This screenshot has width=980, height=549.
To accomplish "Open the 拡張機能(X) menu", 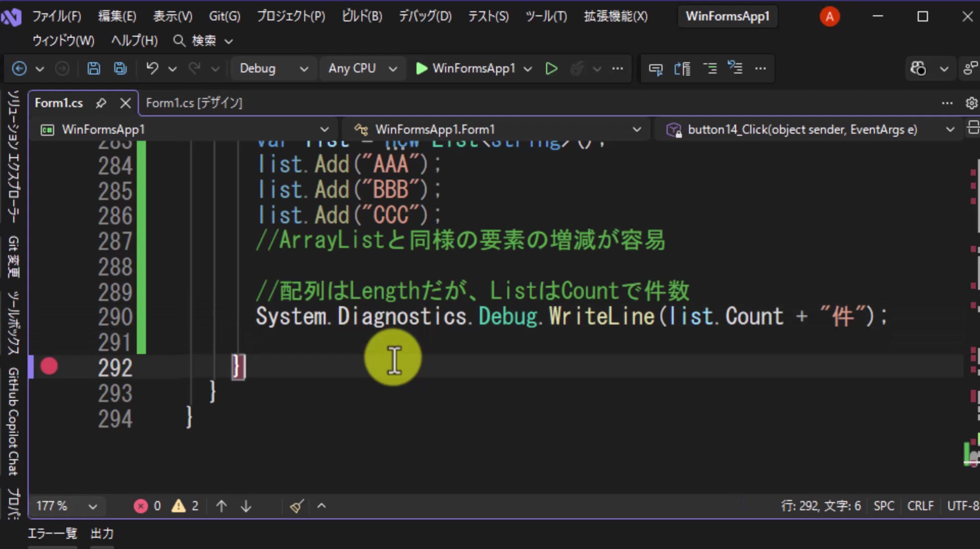I will 616,16.
